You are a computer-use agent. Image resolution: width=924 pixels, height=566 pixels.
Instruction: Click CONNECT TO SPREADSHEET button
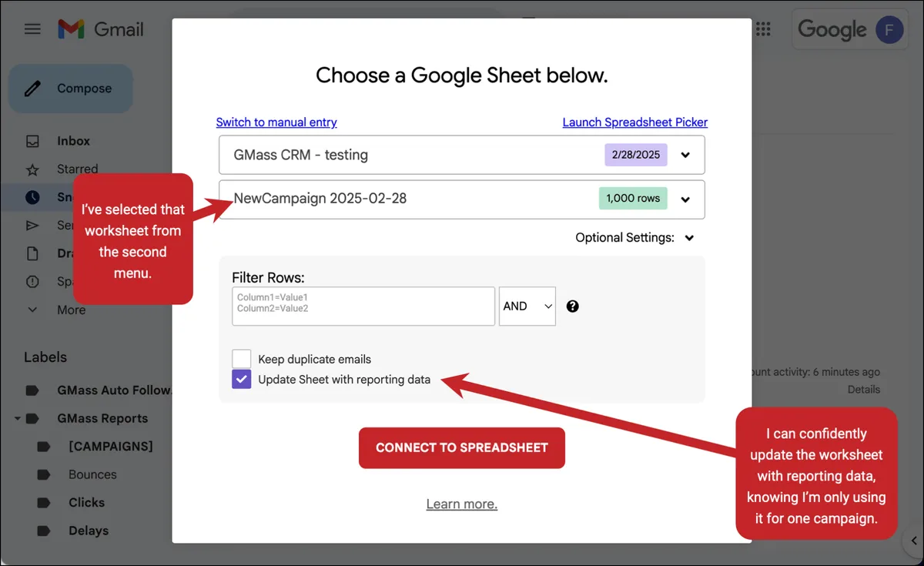[x=462, y=448]
